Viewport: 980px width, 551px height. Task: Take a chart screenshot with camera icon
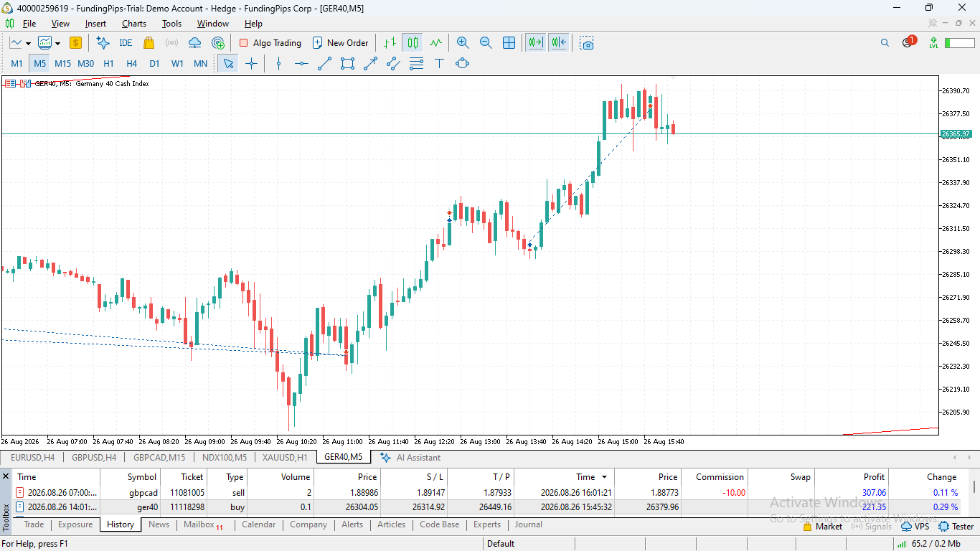[x=588, y=43]
